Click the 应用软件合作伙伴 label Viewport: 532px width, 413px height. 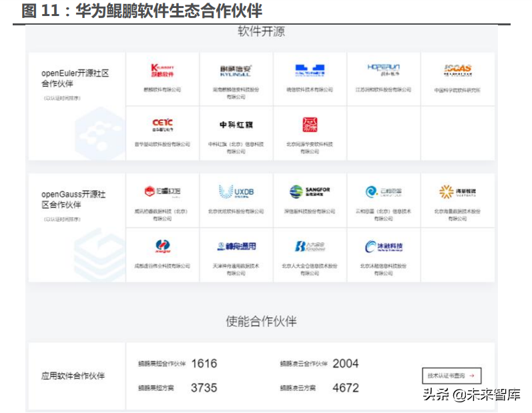click(73, 376)
